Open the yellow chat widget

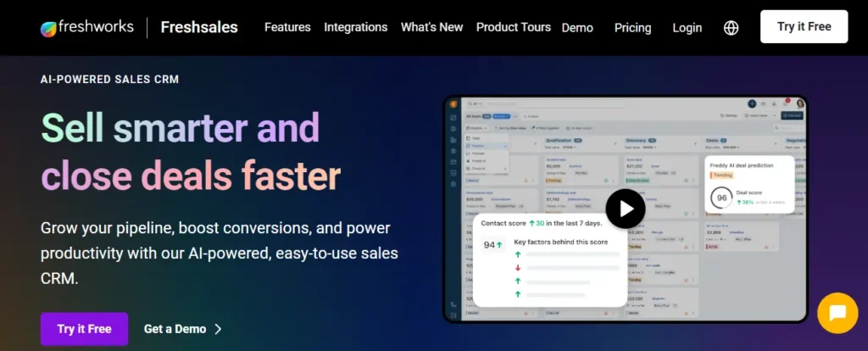click(x=837, y=314)
